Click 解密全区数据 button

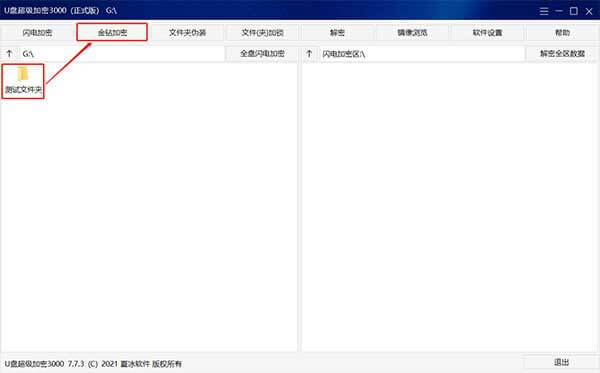pos(562,54)
